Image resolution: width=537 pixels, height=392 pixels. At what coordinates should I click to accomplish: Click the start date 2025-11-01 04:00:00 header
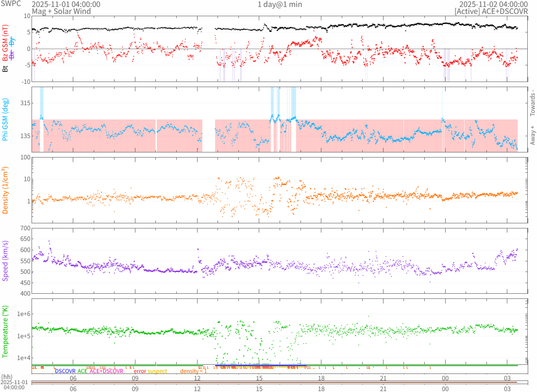65,4
